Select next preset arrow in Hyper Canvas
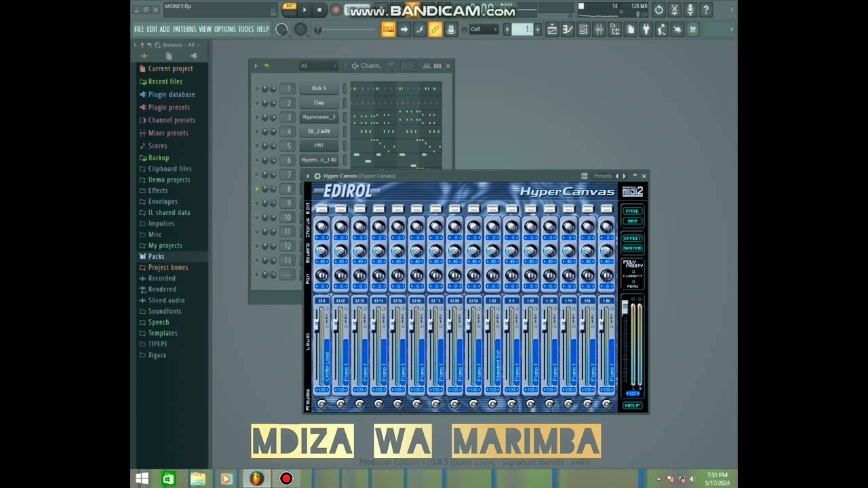868x488 pixels. [624, 176]
